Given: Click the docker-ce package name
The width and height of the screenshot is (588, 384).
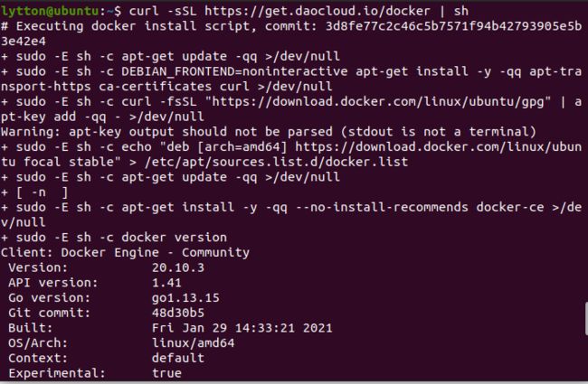Looking at the screenshot, I should (510, 207).
